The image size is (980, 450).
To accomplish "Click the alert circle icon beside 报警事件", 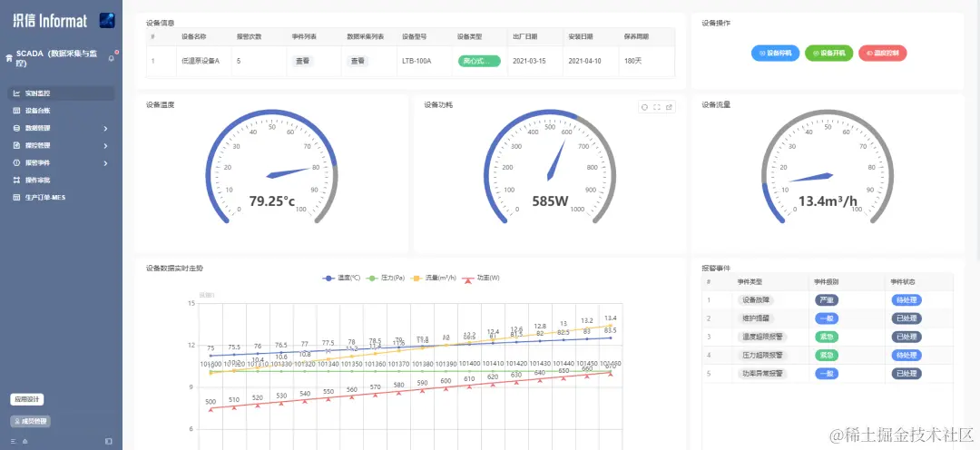I will coord(17,162).
